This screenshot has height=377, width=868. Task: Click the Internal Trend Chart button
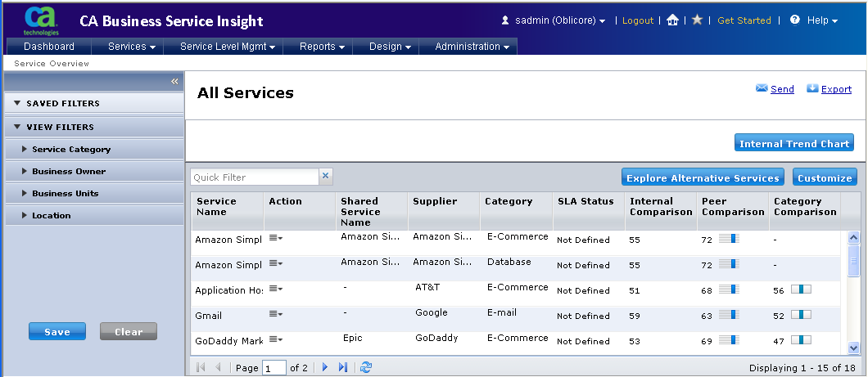pyautogui.click(x=793, y=143)
